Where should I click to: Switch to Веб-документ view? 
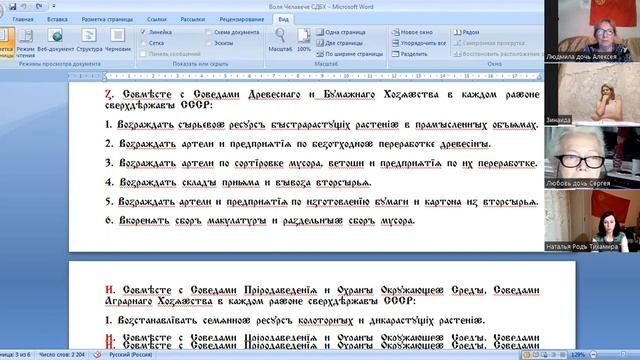click(x=56, y=40)
